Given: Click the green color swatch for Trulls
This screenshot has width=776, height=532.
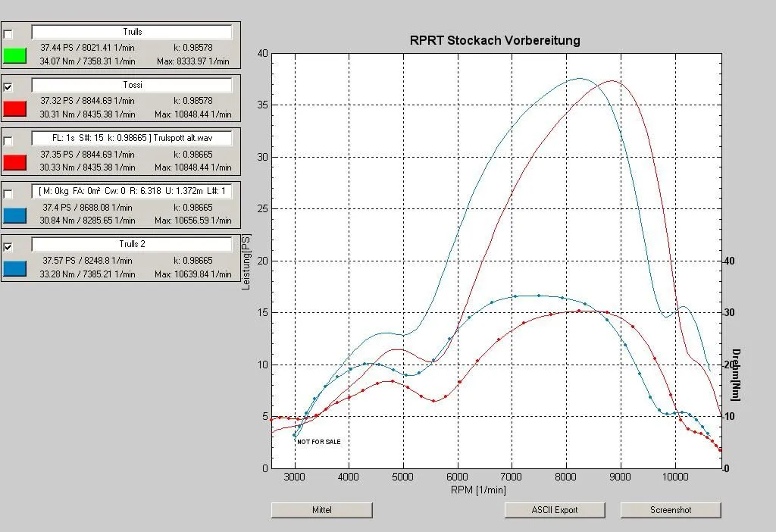Looking at the screenshot, I should pos(15,55).
